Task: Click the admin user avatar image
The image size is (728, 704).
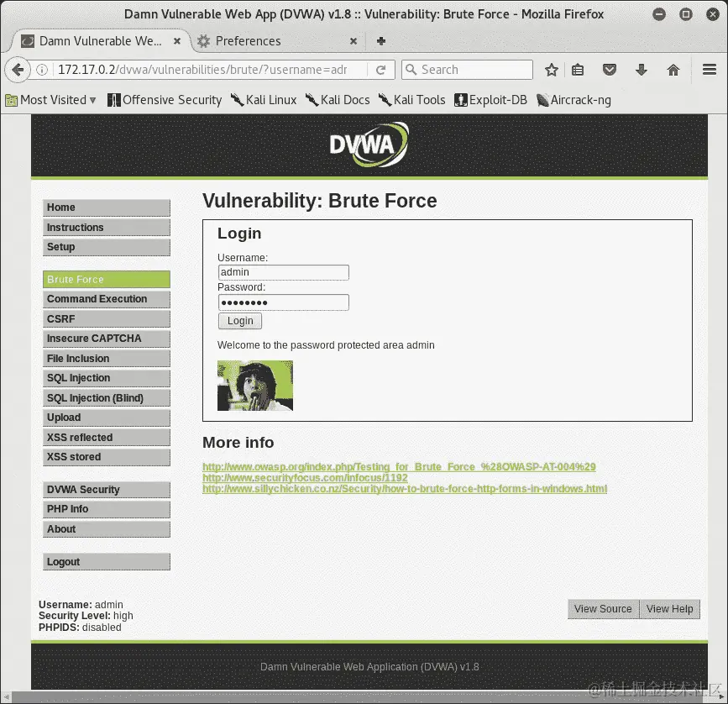Action: click(x=255, y=386)
